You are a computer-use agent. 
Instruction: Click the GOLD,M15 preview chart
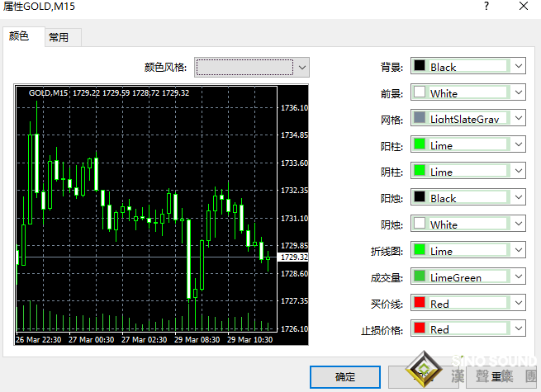click(x=161, y=215)
